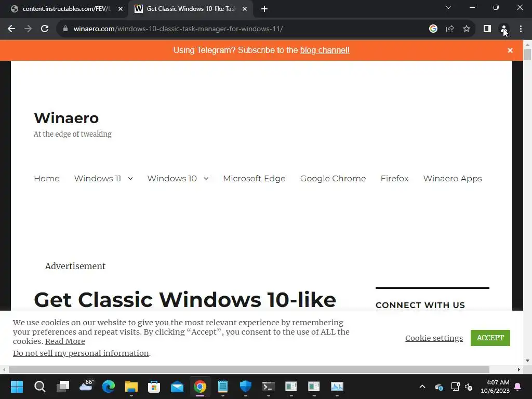
Task: Click the Get Classic Windows 10-like headline
Action: (185, 300)
